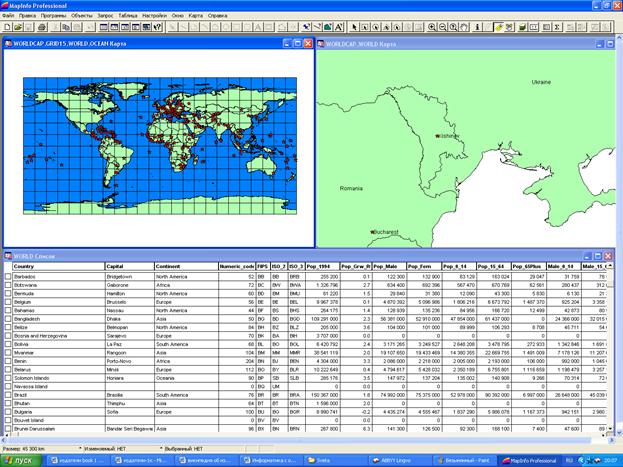Screen dimensions: 623x467
Task: Select the Zoom In magnifier tool
Action: click(x=432, y=28)
